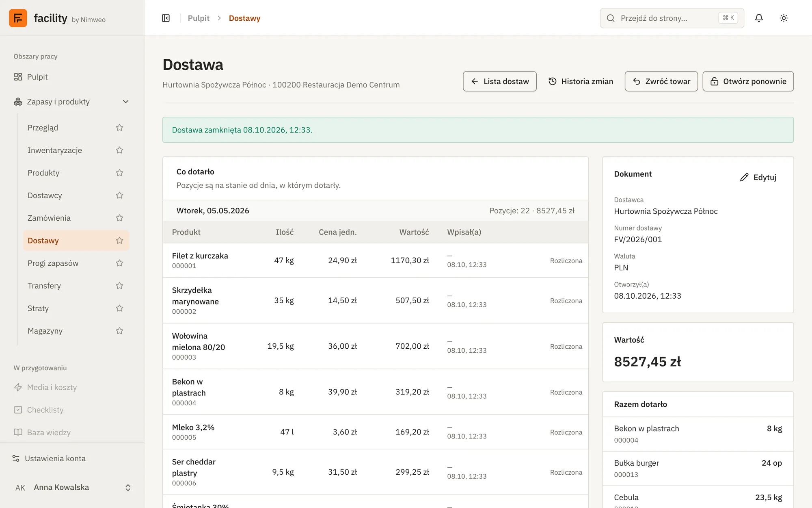
Task: Star the Straty item
Action: pos(119,308)
